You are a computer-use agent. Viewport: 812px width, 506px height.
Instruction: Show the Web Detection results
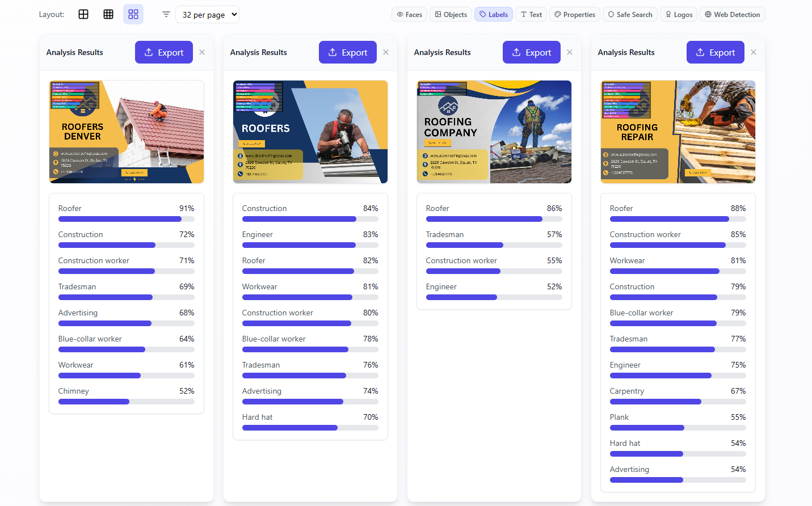(x=733, y=14)
